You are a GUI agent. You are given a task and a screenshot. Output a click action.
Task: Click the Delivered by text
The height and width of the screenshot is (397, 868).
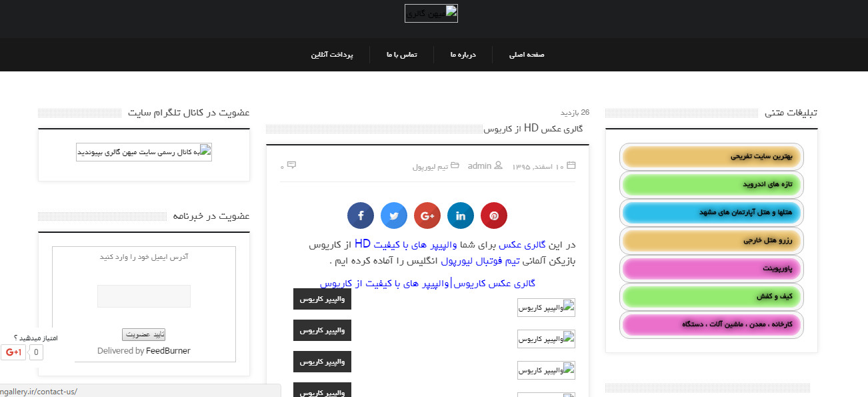(x=121, y=351)
